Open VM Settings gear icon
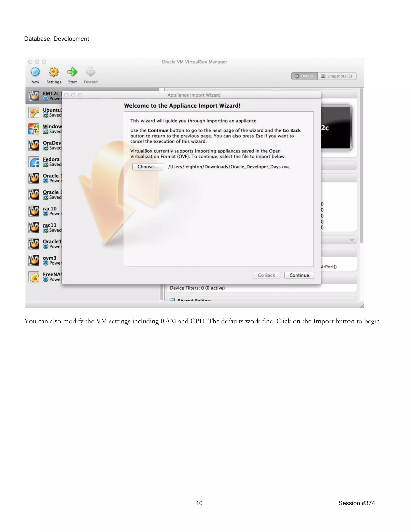411x532 pixels. pyautogui.click(x=54, y=72)
